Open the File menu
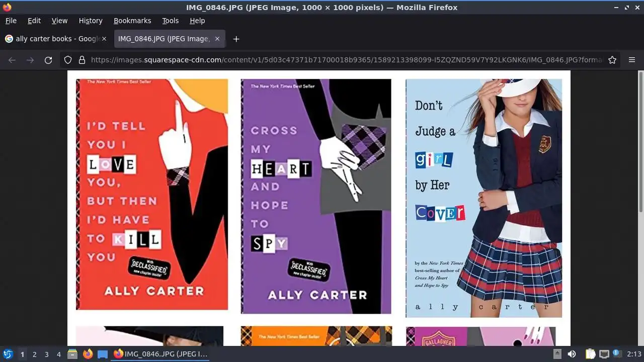The height and width of the screenshot is (362, 644). pos(11,21)
